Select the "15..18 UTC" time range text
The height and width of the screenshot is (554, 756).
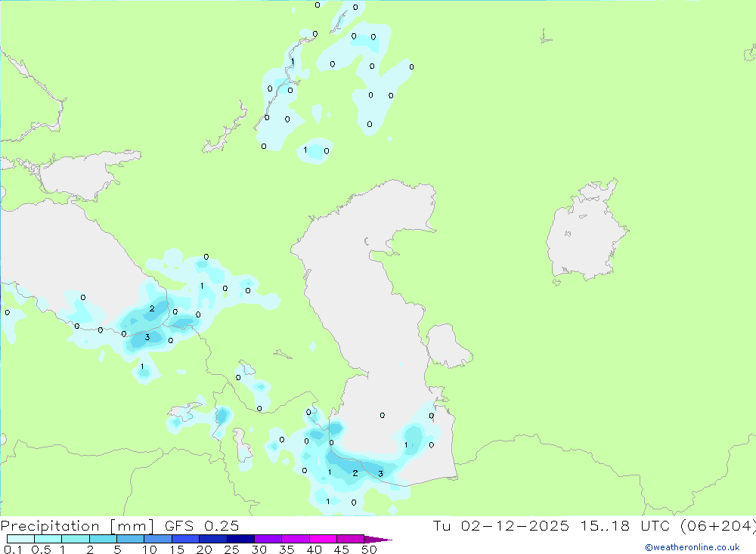click(625, 525)
